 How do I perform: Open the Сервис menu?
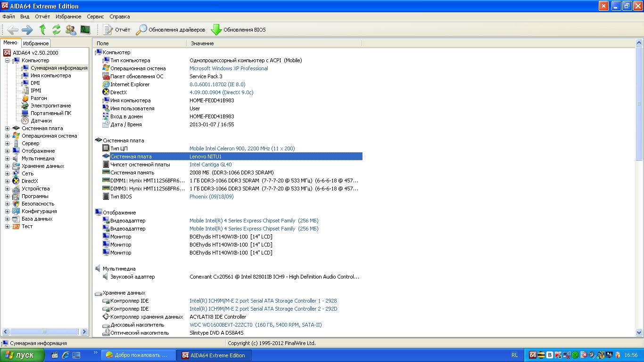(x=96, y=16)
